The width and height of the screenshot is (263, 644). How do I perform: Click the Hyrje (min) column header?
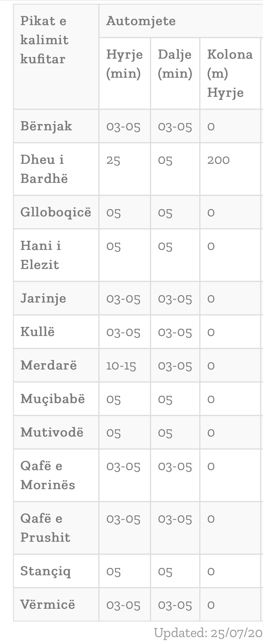pos(124,64)
